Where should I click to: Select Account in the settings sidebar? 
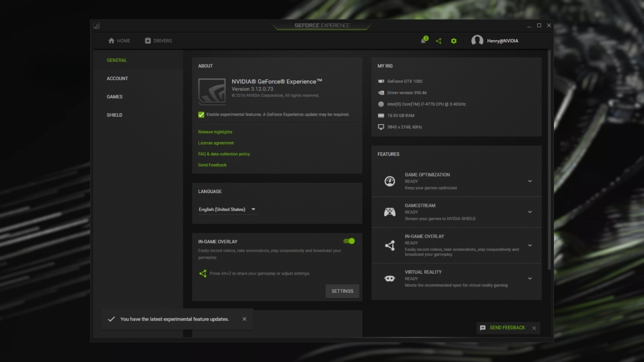[x=117, y=78]
